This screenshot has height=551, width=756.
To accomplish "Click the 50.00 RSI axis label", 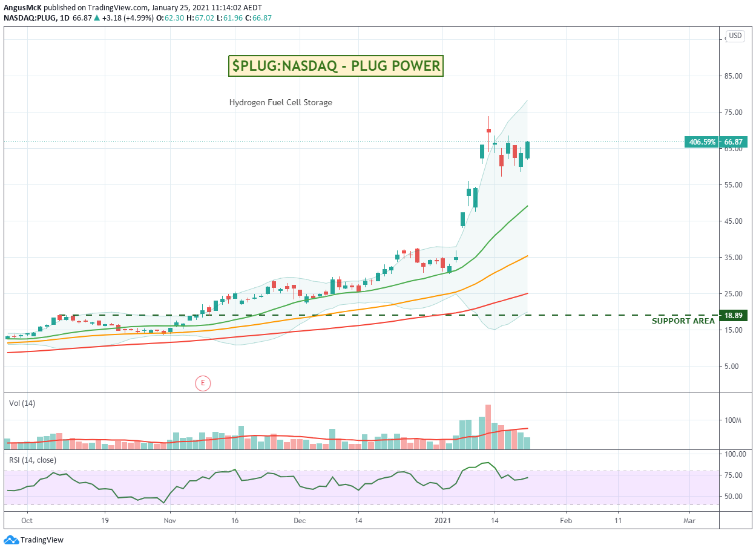I will 733,497.
